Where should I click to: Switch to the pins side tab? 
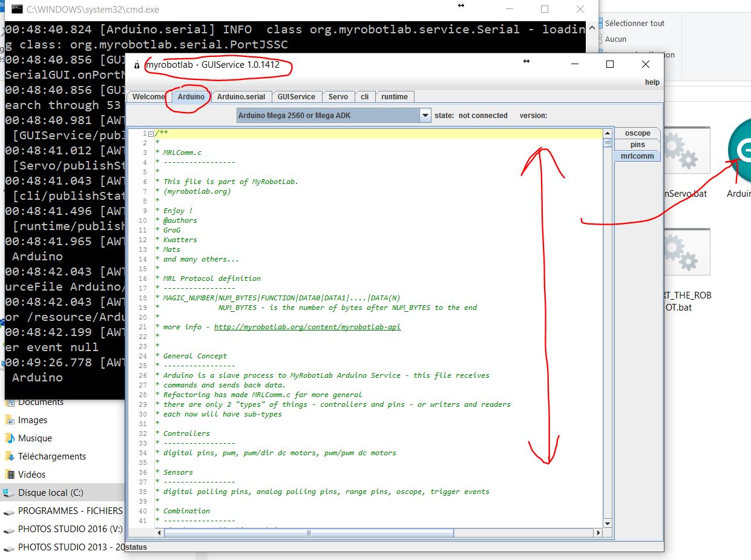pos(637,145)
